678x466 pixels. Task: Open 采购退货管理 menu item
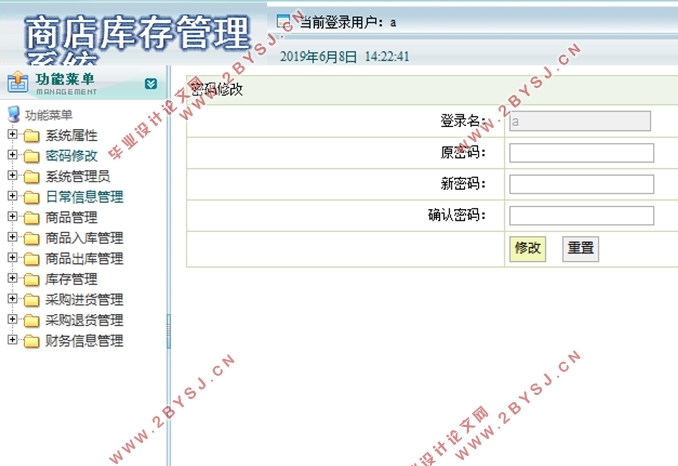(84, 320)
